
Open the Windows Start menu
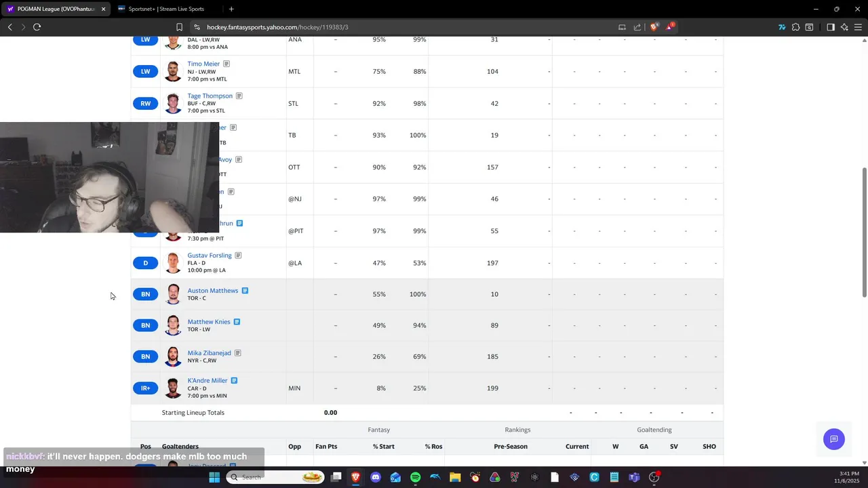point(214,477)
